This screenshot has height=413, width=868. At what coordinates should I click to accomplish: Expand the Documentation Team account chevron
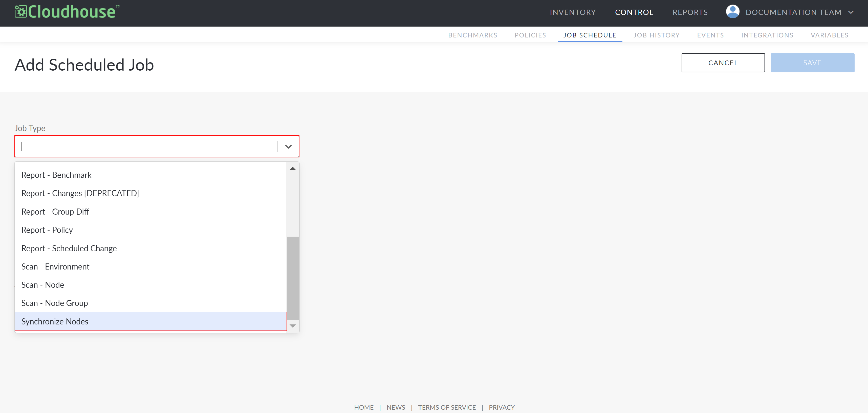point(851,12)
